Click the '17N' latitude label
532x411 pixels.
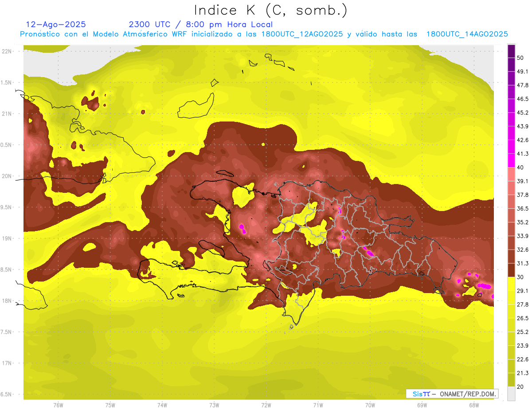coord(7,363)
